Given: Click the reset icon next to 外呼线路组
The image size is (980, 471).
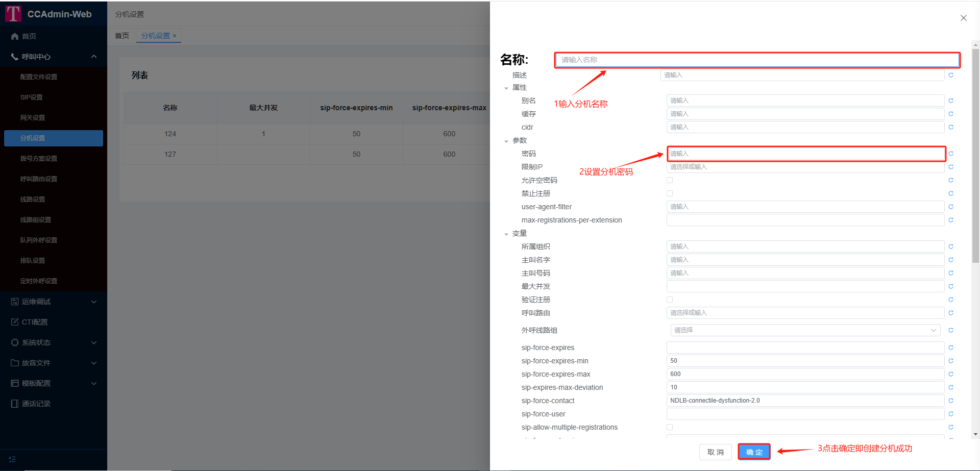Looking at the screenshot, I should [x=950, y=330].
